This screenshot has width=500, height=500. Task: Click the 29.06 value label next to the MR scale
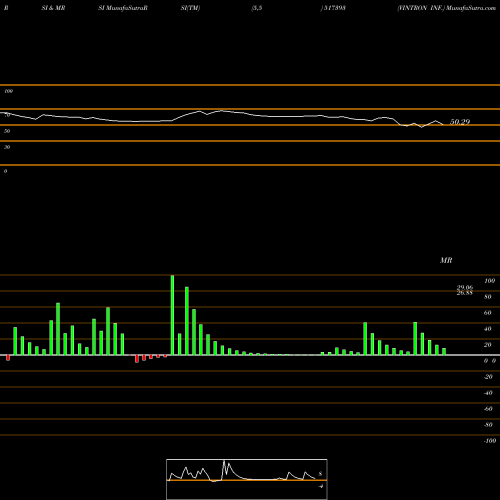465,288
